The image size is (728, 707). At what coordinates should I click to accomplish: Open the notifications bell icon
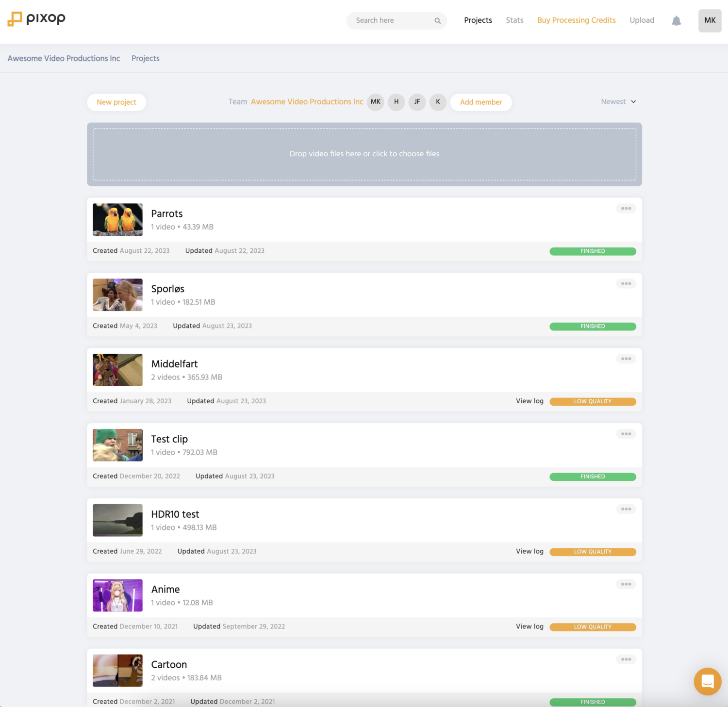point(676,21)
